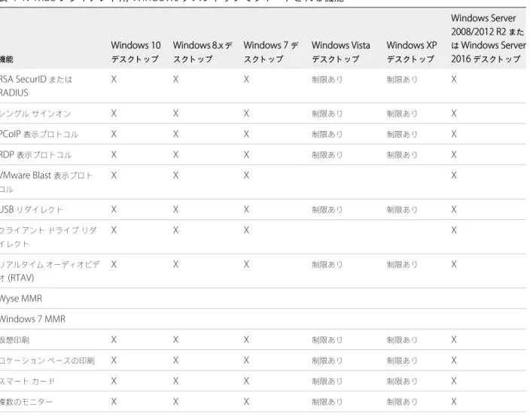Image resolution: width=530 pixels, height=420 pixels.
Task: Select the "Windows XP デスクトップ" column header
Action: [412, 52]
